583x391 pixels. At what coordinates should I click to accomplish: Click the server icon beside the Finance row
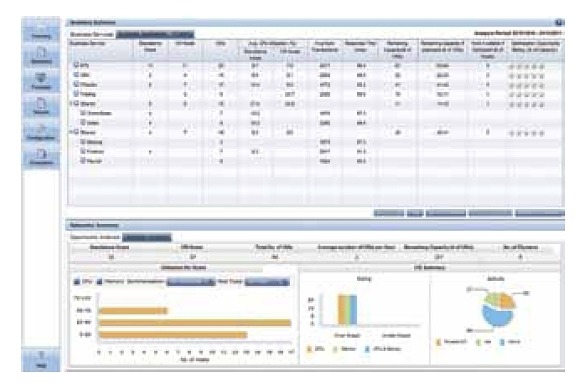tap(83, 151)
